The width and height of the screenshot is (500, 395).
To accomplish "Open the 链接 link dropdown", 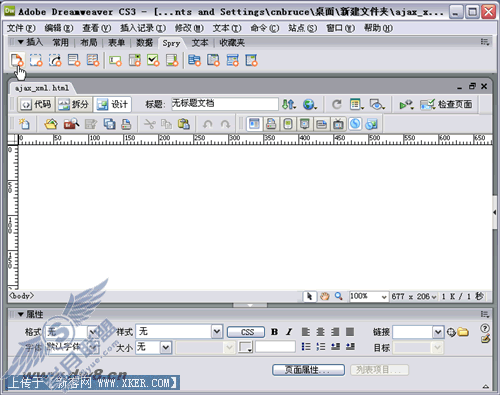I will click(x=438, y=332).
